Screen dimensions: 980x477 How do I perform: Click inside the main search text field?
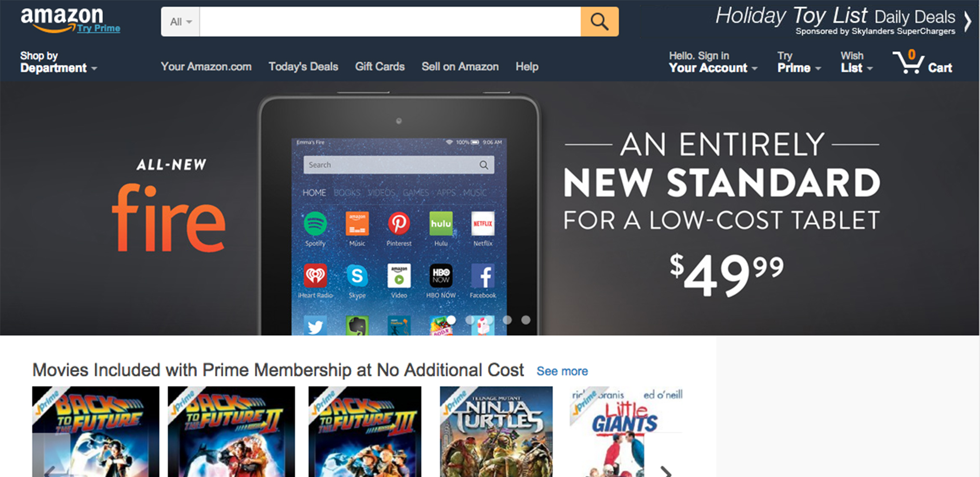click(x=390, y=22)
